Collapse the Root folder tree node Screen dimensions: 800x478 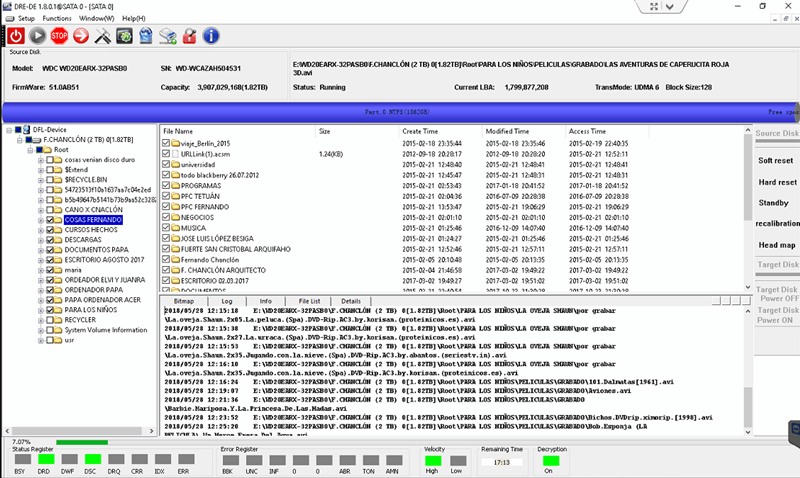tap(28, 150)
